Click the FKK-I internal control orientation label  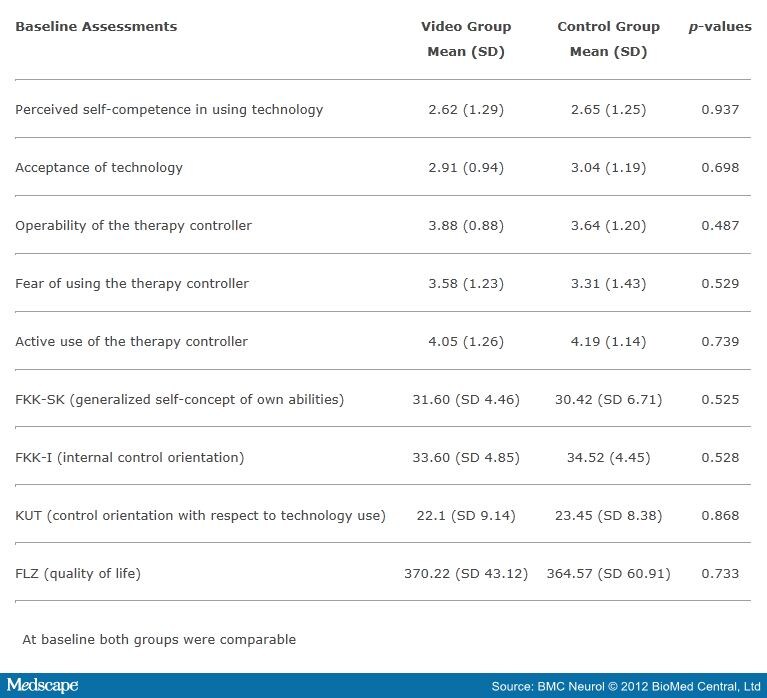tap(129, 458)
